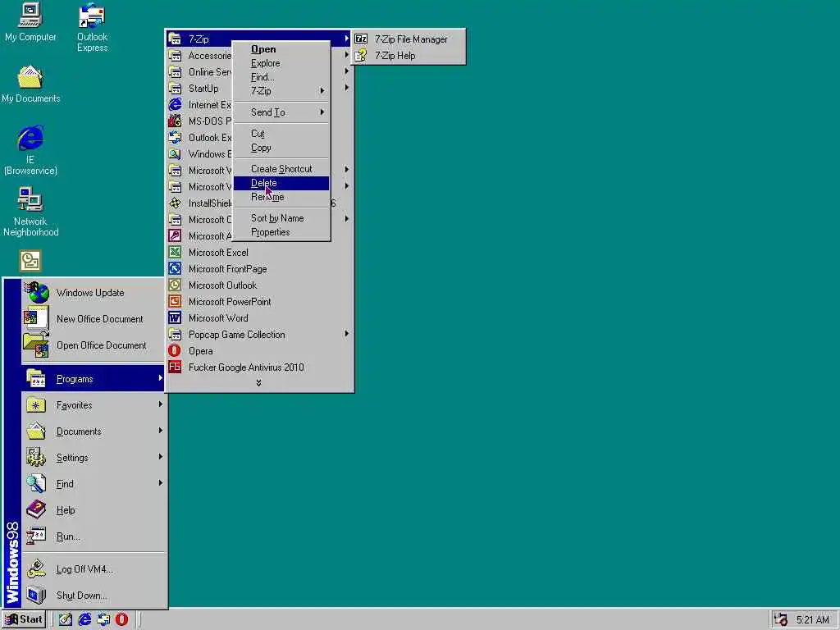Click the Microsoft PowerPoint icon

tap(175, 302)
